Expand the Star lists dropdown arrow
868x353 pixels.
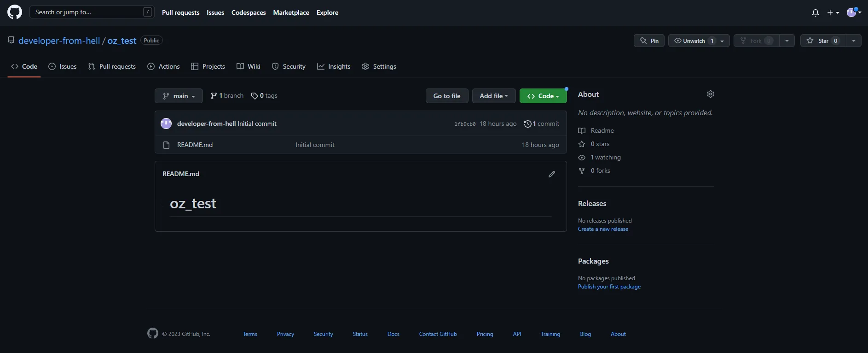pos(854,41)
